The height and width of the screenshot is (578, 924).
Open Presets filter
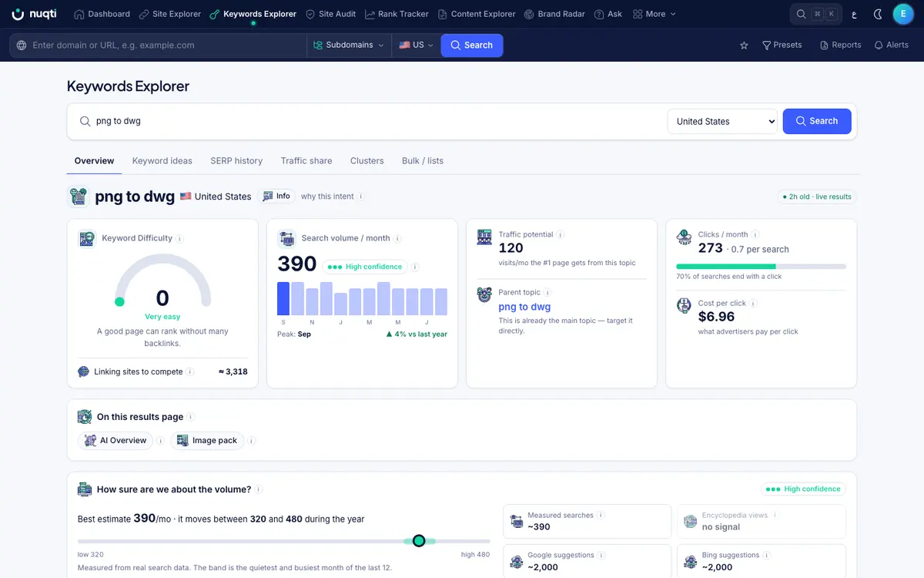coord(782,45)
